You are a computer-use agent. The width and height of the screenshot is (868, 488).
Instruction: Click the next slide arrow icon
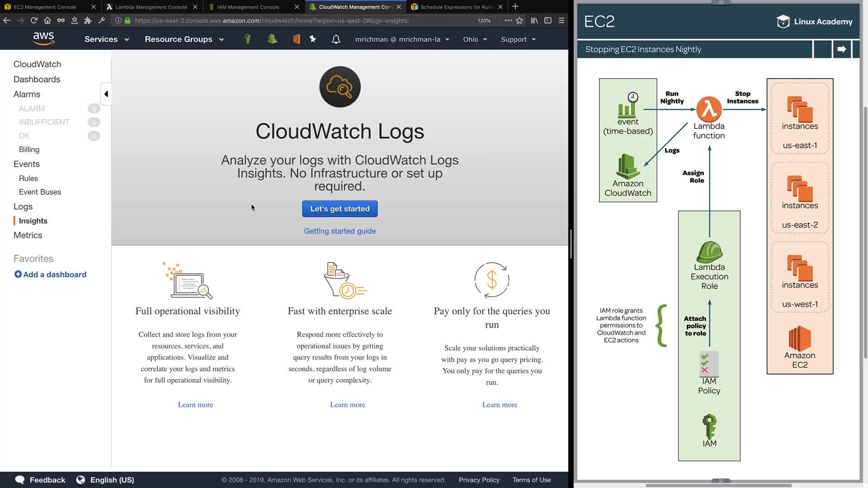point(841,49)
